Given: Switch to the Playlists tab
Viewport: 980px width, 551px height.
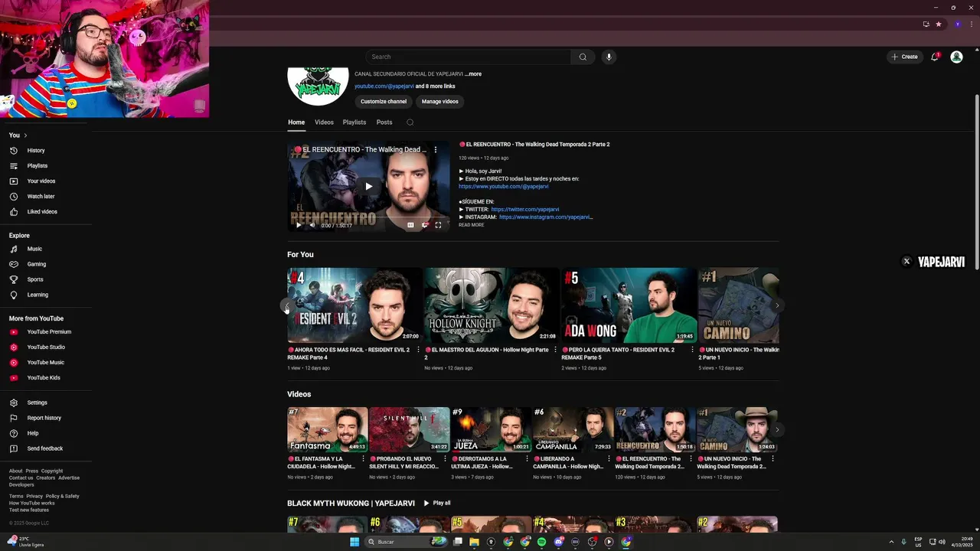Looking at the screenshot, I should coord(354,122).
